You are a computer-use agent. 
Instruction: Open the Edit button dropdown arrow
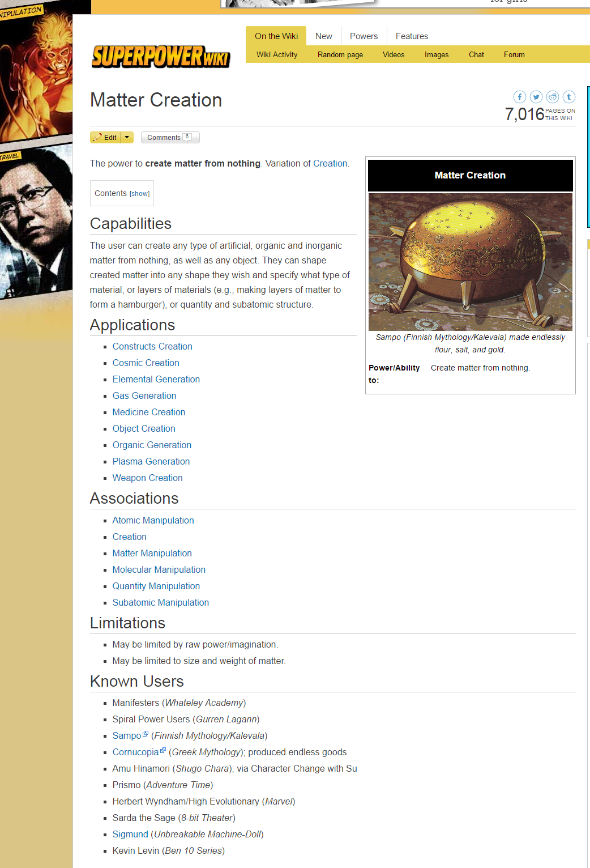coord(127,137)
